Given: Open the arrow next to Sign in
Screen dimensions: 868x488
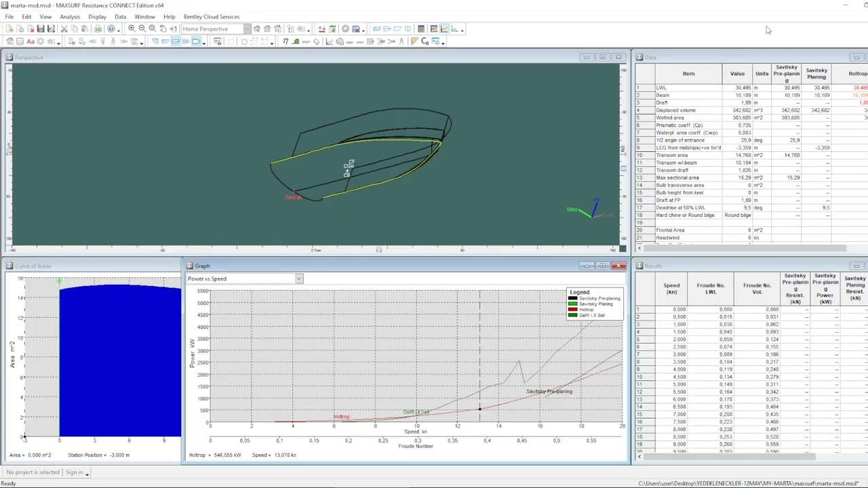Looking at the screenshot, I should (87, 473).
